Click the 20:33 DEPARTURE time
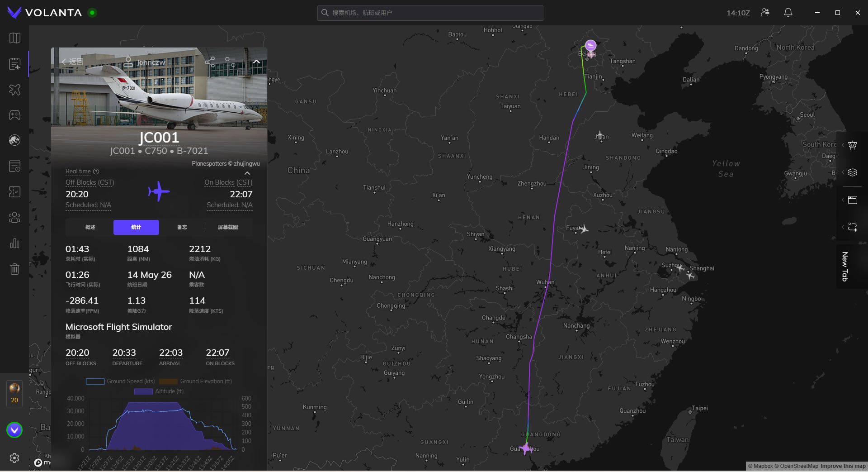The width and height of the screenshot is (868, 472). 124,353
